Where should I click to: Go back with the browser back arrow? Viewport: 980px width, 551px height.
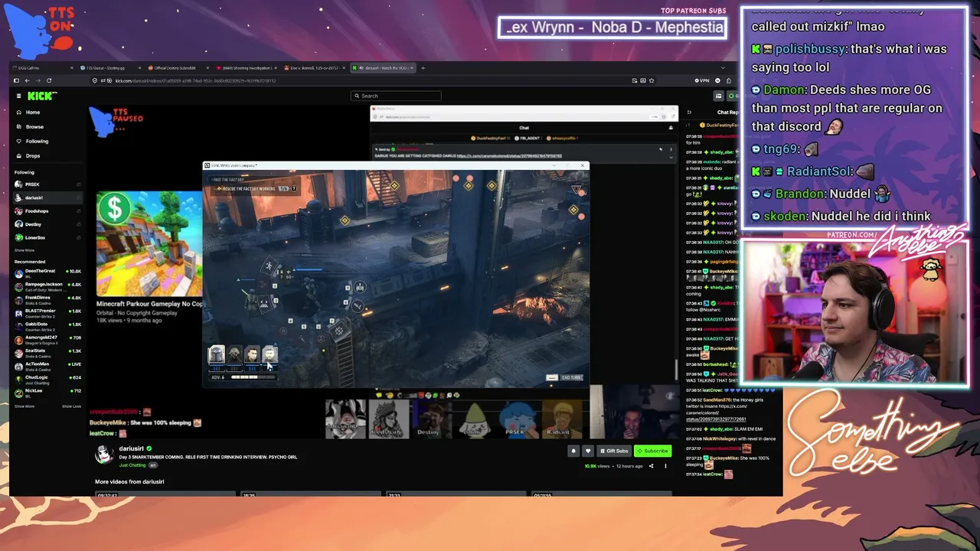click(x=27, y=80)
